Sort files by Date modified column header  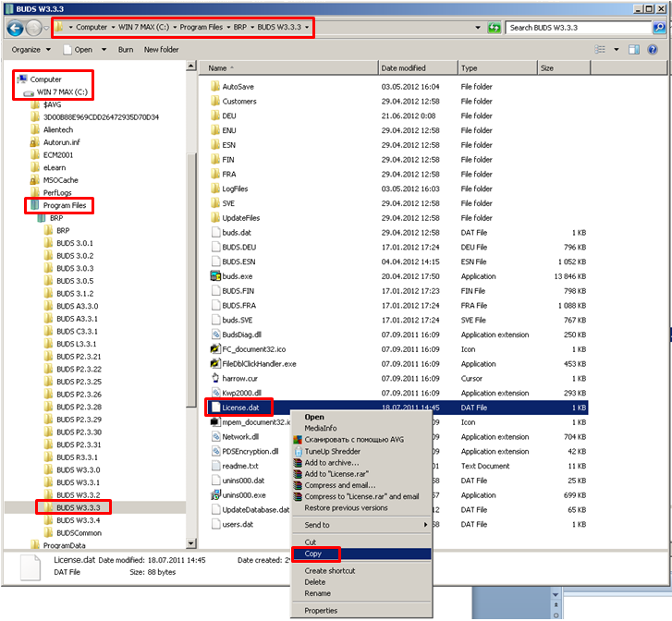coord(403,68)
